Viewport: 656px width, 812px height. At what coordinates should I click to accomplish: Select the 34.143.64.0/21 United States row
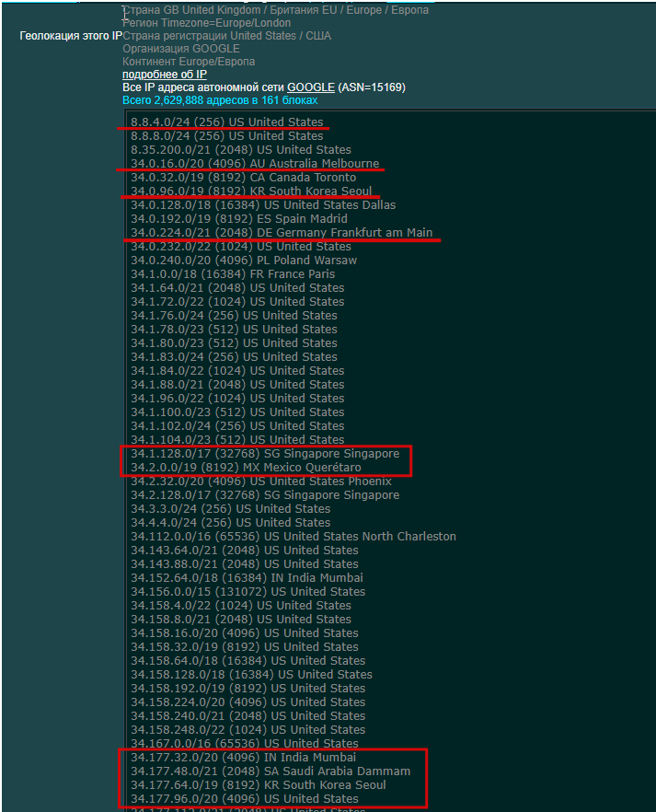[244, 551]
